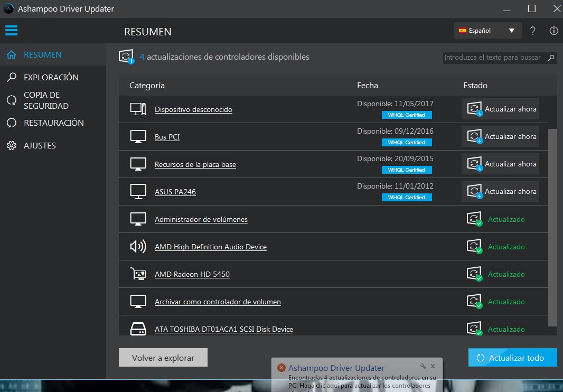
Task: Click Actualizar ahora for Recursos de la placa base
Action: coord(500,164)
